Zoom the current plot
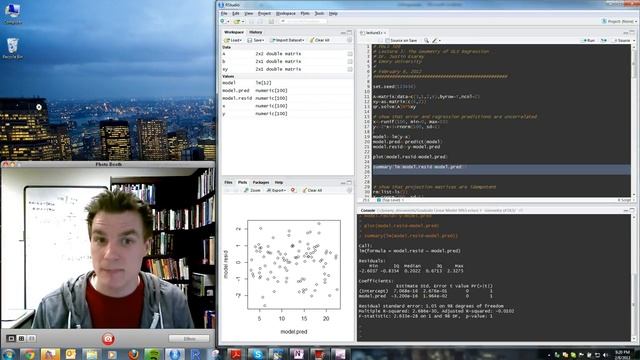 252,190
